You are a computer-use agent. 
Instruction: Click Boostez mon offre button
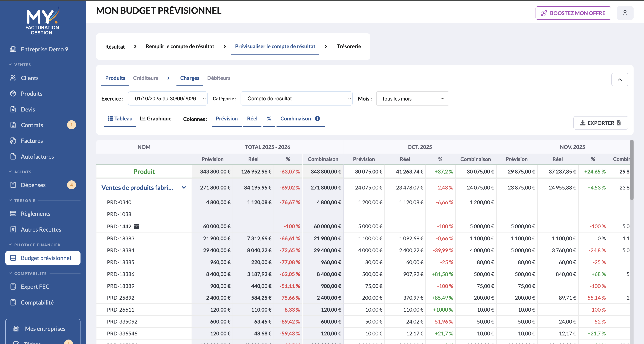point(573,13)
